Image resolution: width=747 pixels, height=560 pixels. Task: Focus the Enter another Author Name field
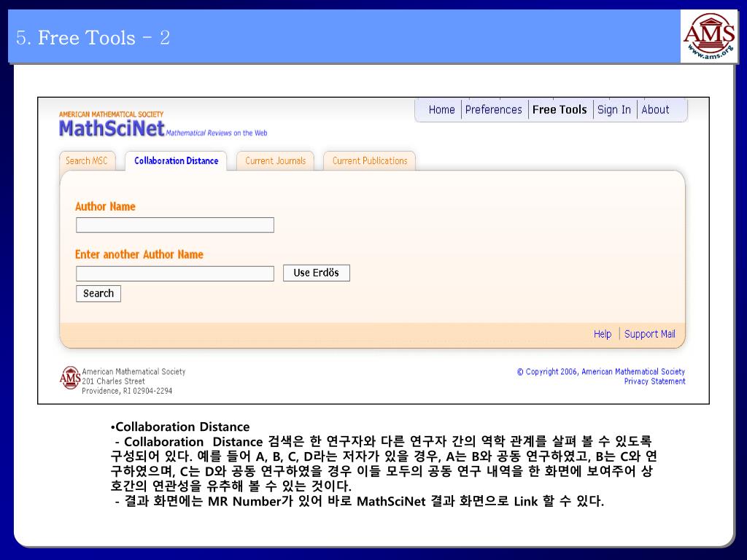175,273
